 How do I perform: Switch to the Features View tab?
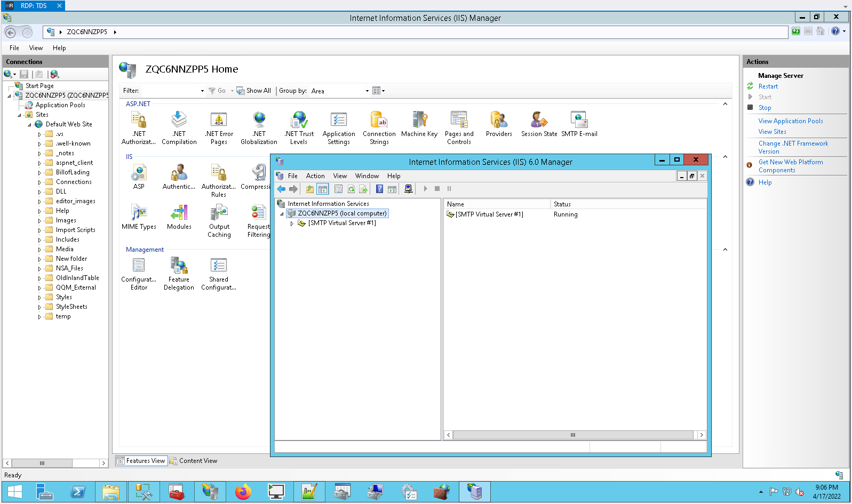(141, 461)
